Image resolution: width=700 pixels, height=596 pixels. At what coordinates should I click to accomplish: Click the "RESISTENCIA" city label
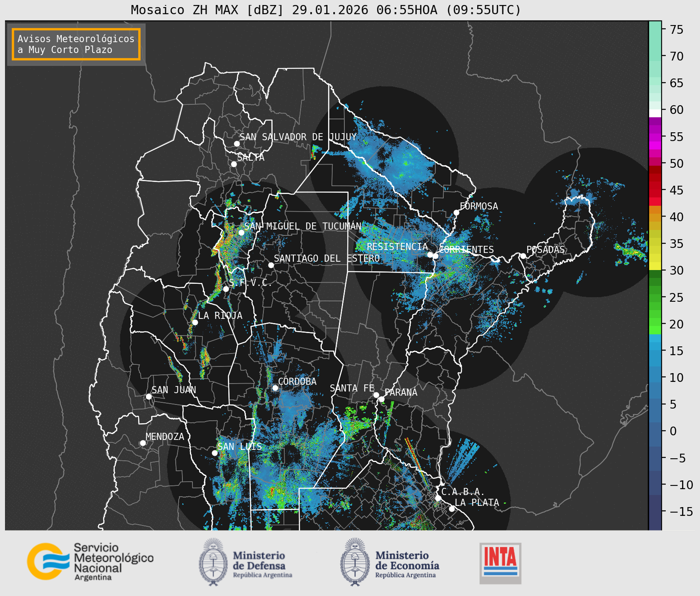(397, 247)
